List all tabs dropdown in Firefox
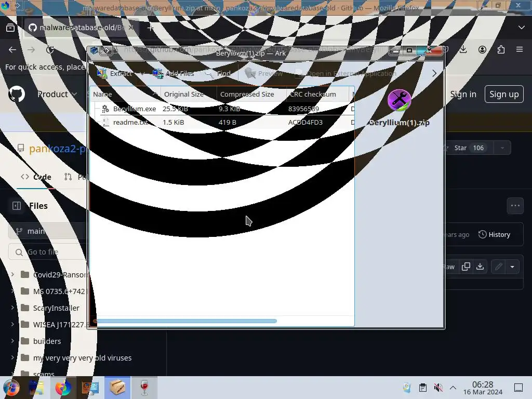Viewport: 532px width, 399px height. [522, 28]
